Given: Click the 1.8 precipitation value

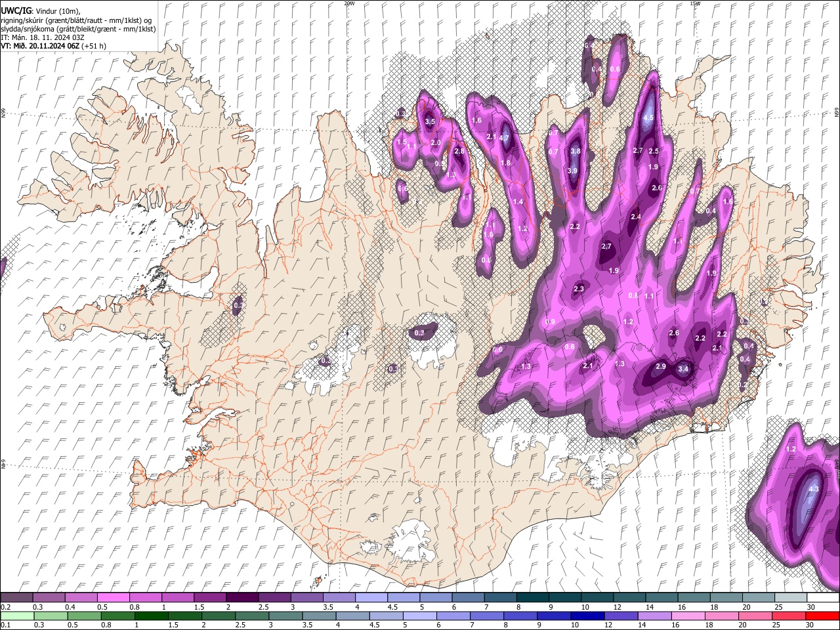Looking at the screenshot, I should point(505,163).
